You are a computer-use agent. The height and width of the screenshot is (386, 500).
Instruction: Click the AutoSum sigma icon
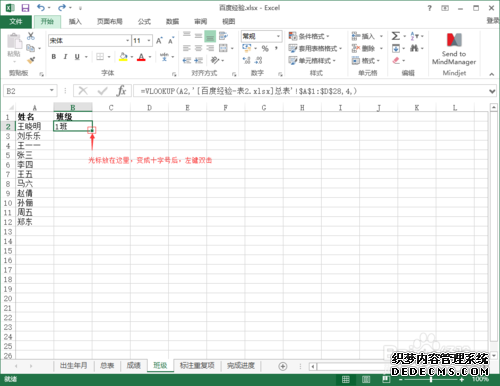(x=396, y=36)
